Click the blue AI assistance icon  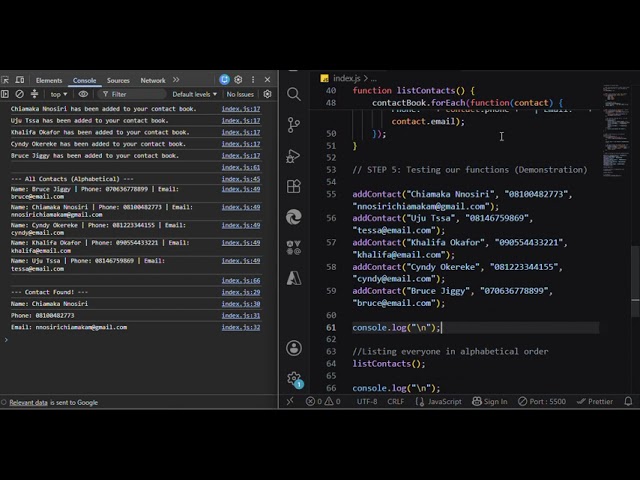[x=224, y=80]
